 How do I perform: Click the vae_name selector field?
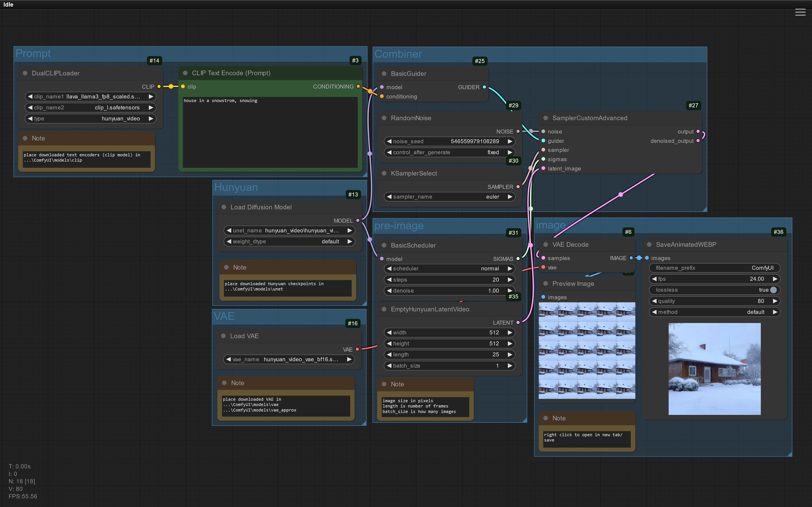(x=289, y=360)
